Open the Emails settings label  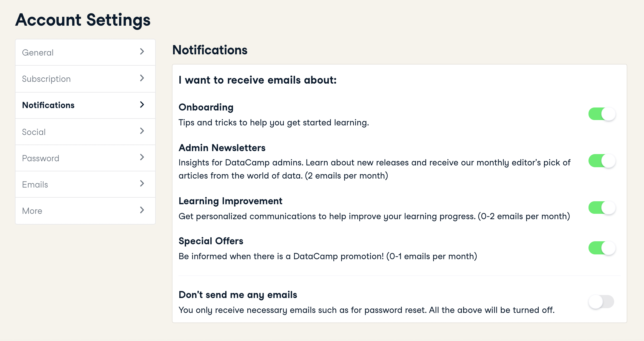35,185
